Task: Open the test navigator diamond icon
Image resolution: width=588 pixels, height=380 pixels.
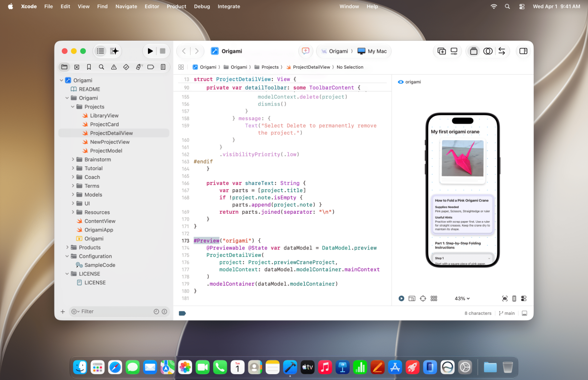Action: [126, 67]
